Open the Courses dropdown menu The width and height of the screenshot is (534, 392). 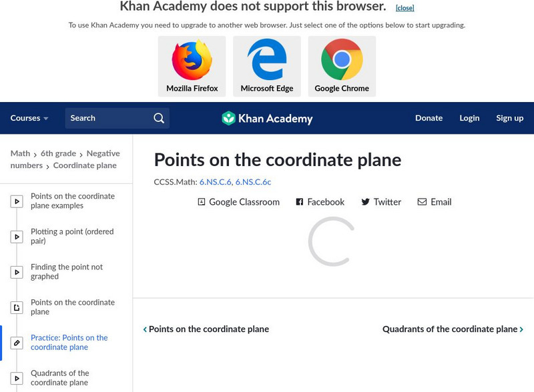point(29,118)
